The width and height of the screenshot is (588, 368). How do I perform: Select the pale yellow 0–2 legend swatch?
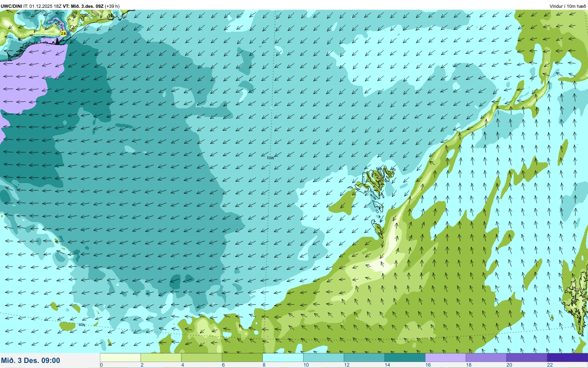click(x=120, y=357)
